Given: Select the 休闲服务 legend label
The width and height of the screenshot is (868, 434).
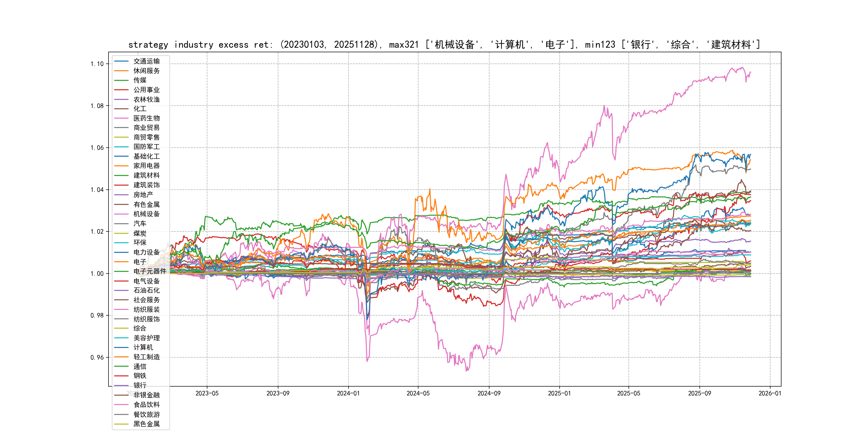Looking at the screenshot, I should 146,71.
